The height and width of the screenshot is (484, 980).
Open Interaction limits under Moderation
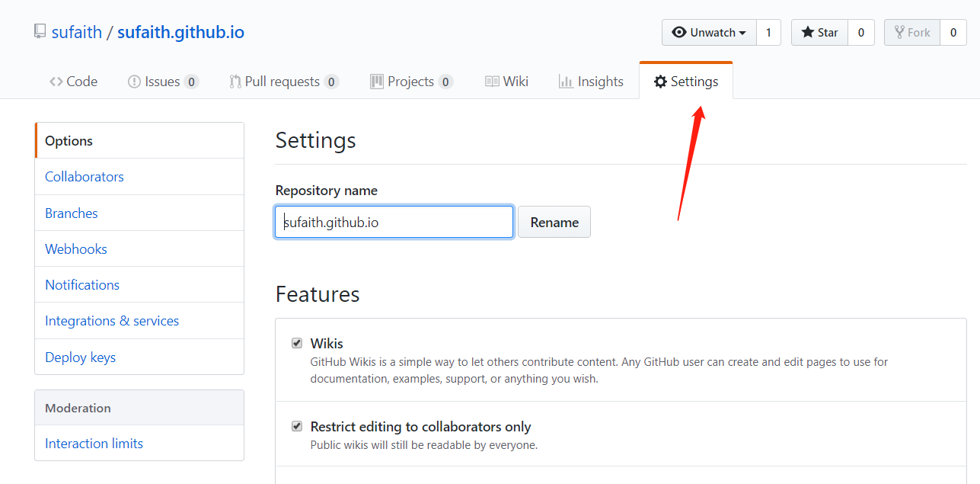[94, 444]
